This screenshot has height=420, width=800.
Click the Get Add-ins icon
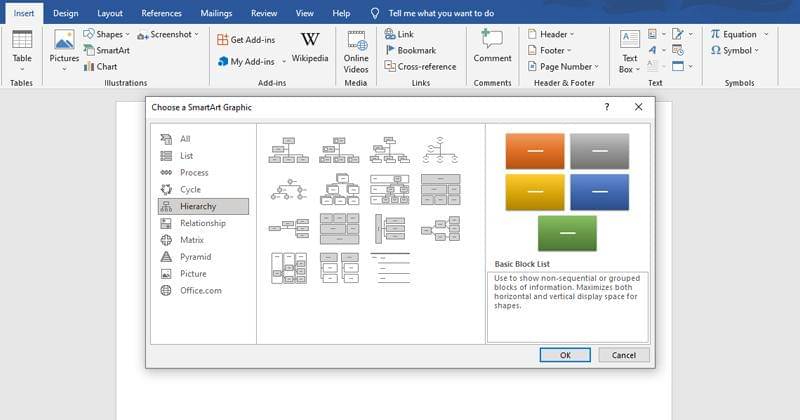pos(223,40)
